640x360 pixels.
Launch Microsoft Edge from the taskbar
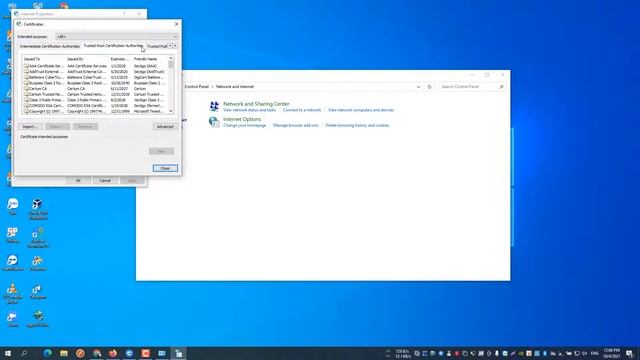coord(48,353)
